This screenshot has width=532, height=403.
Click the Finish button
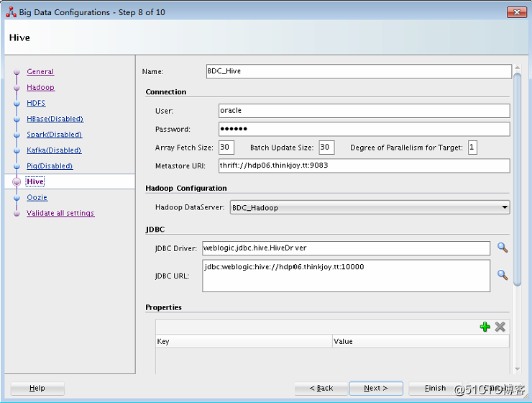(435, 388)
